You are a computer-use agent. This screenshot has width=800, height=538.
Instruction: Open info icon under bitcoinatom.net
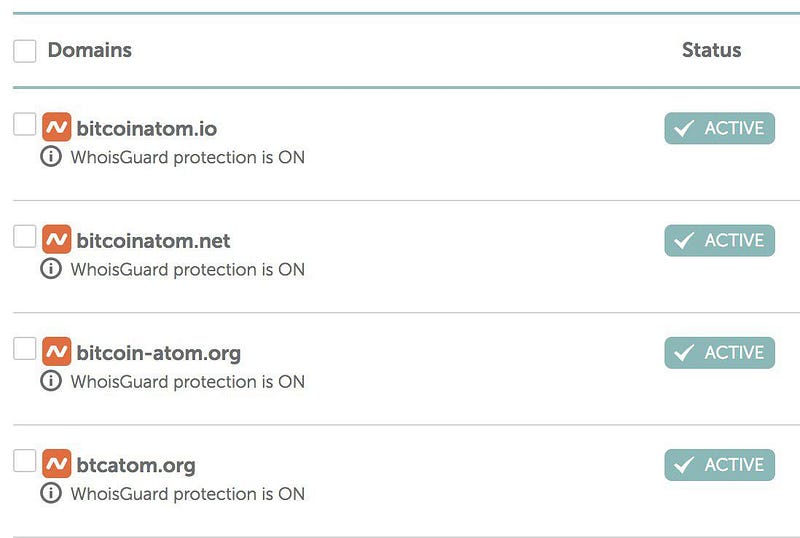[x=51, y=268]
